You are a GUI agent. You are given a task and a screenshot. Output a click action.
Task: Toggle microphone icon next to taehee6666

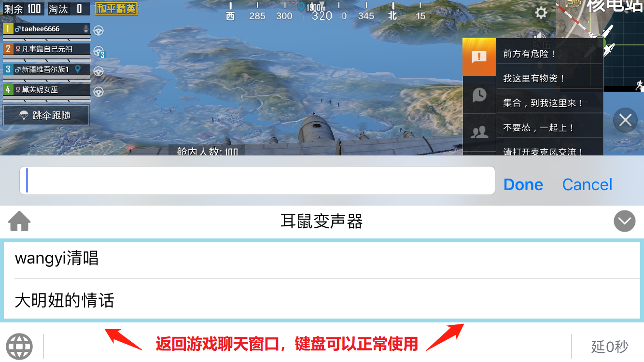86,28
